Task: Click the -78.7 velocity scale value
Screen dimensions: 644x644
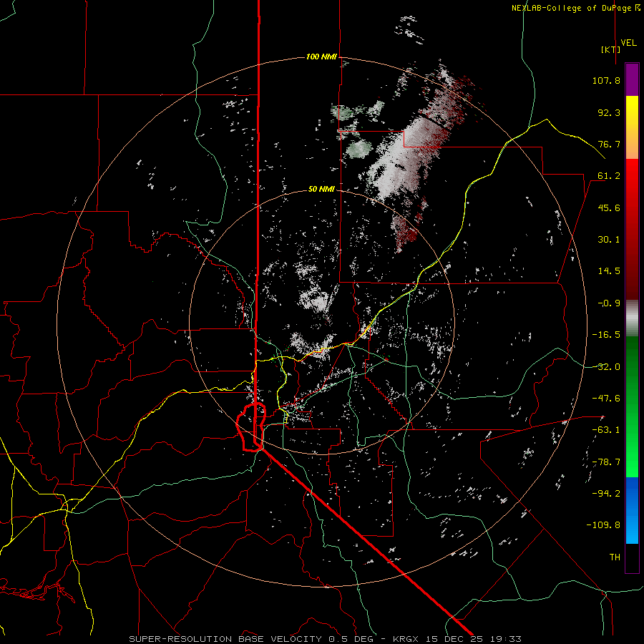Action: tap(606, 462)
